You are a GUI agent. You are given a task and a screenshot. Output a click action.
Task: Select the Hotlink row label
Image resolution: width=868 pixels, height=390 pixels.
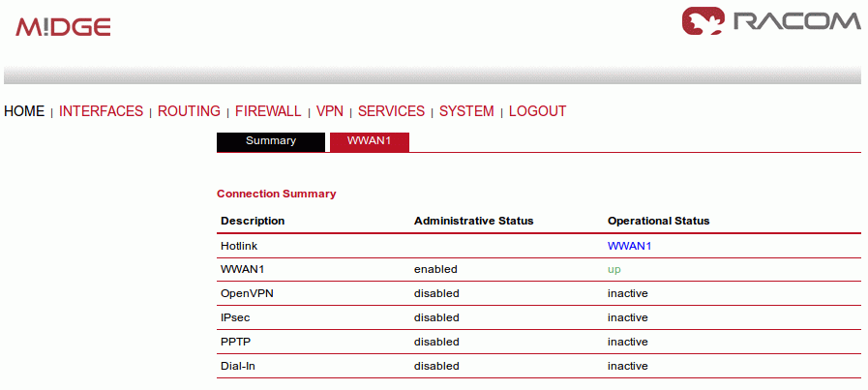coord(239,246)
